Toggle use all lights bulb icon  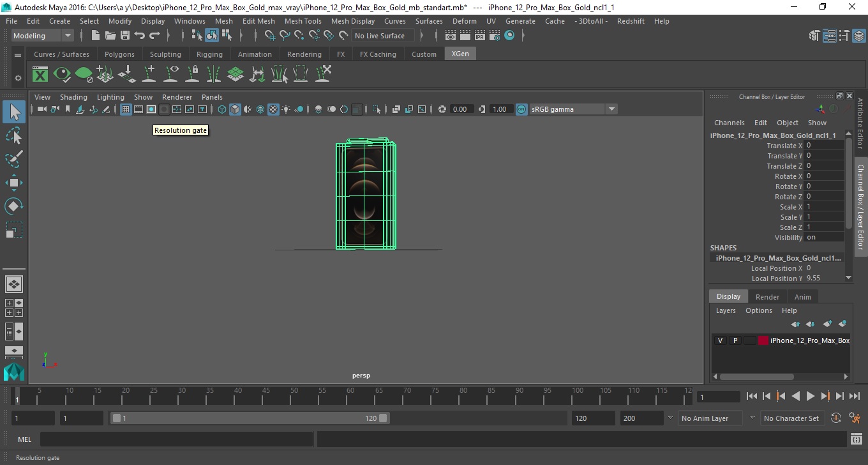coord(286,109)
